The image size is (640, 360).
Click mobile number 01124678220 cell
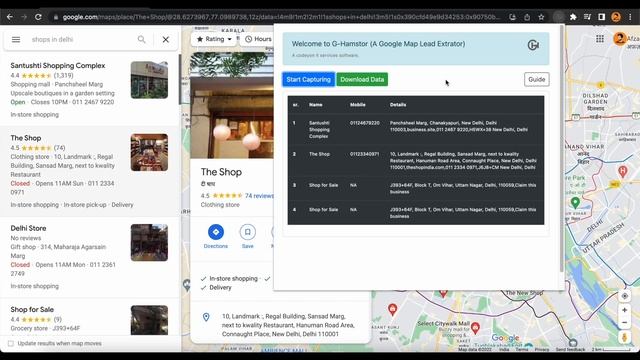(364, 123)
